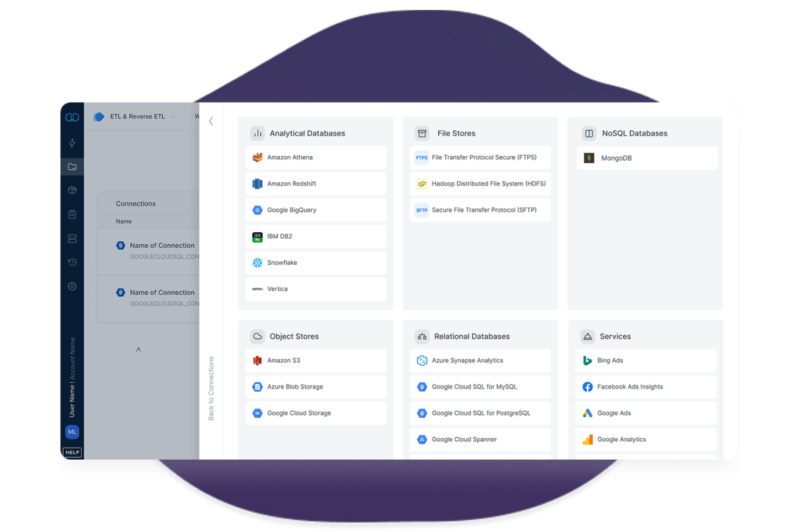Screen dimensions: 798x532
Task: Click the back chevron arrow
Action: (x=211, y=121)
